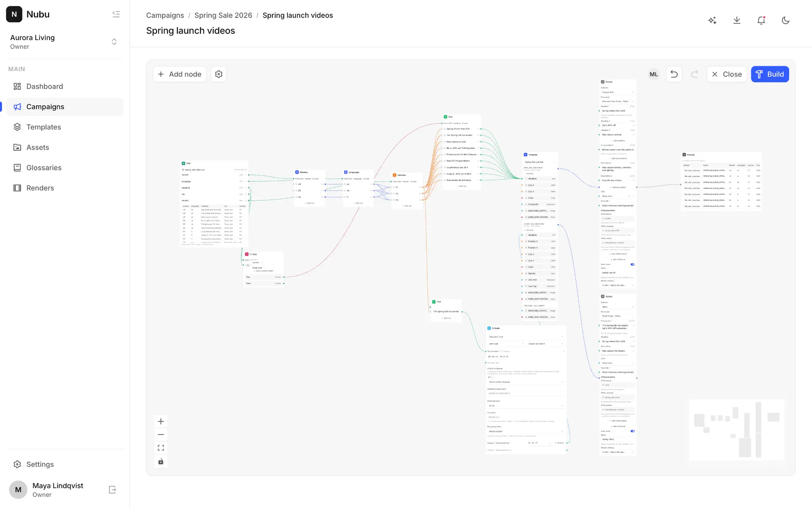Click the UK row in Markets node

310,184
